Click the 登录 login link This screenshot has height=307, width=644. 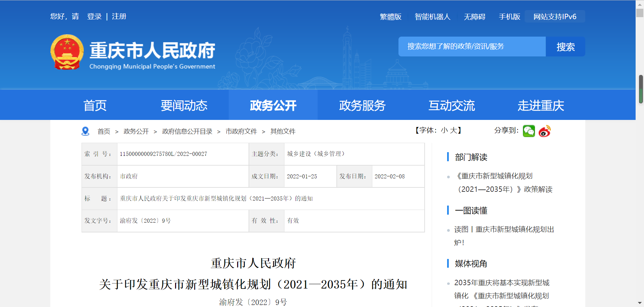click(x=94, y=16)
